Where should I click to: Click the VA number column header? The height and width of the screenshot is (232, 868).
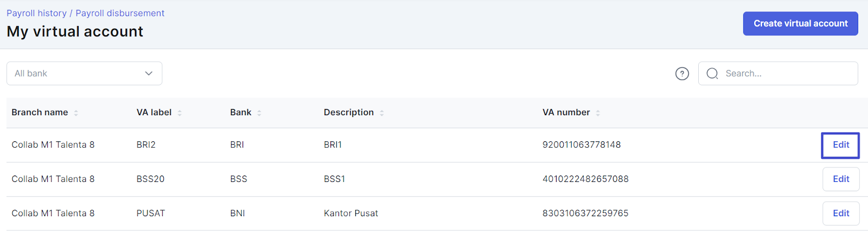tap(566, 112)
